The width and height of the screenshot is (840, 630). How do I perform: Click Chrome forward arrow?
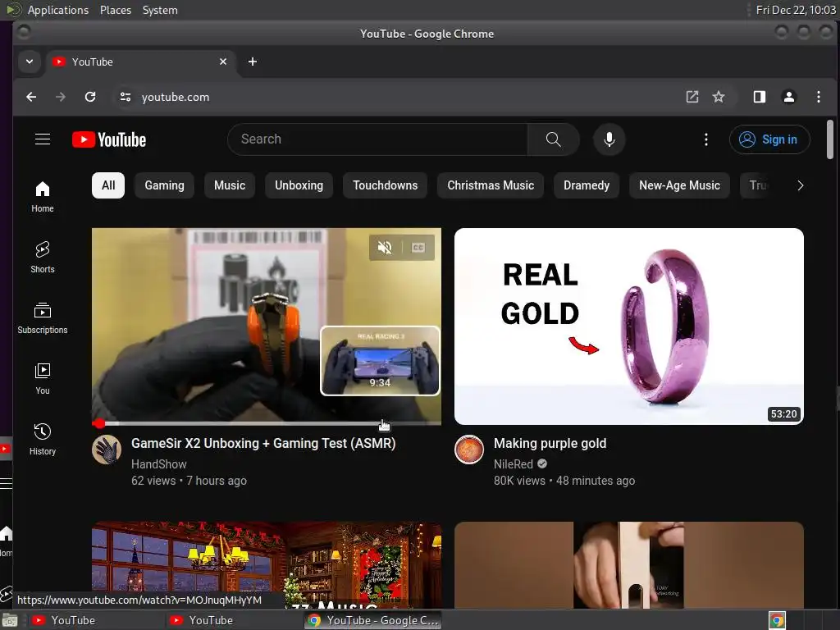[x=61, y=97]
